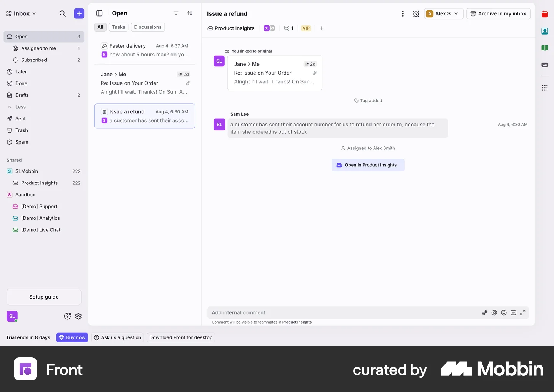
Task: Toggle the conversation list panel icon
Action: pyautogui.click(x=99, y=13)
